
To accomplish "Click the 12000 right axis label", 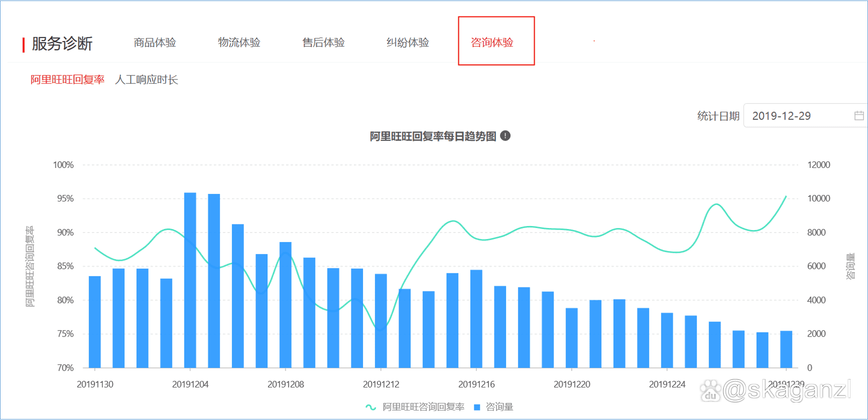I will (819, 165).
